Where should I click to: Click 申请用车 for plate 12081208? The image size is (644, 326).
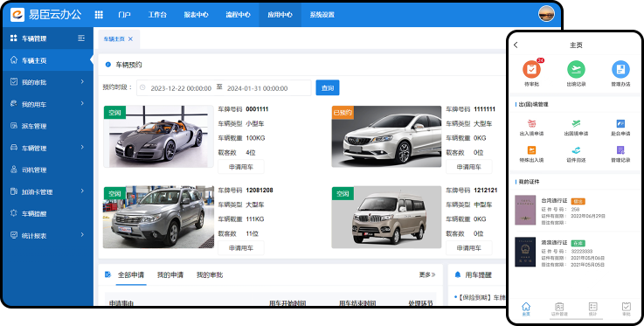[240, 248]
